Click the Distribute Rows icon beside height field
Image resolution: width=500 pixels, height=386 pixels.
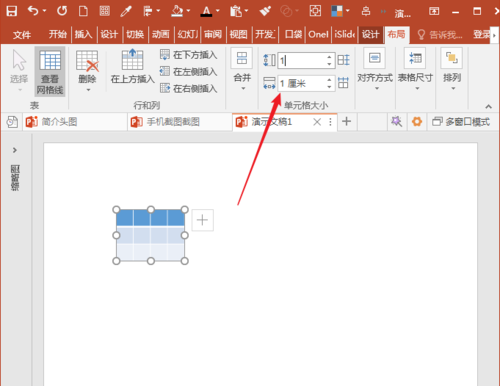click(x=343, y=60)
